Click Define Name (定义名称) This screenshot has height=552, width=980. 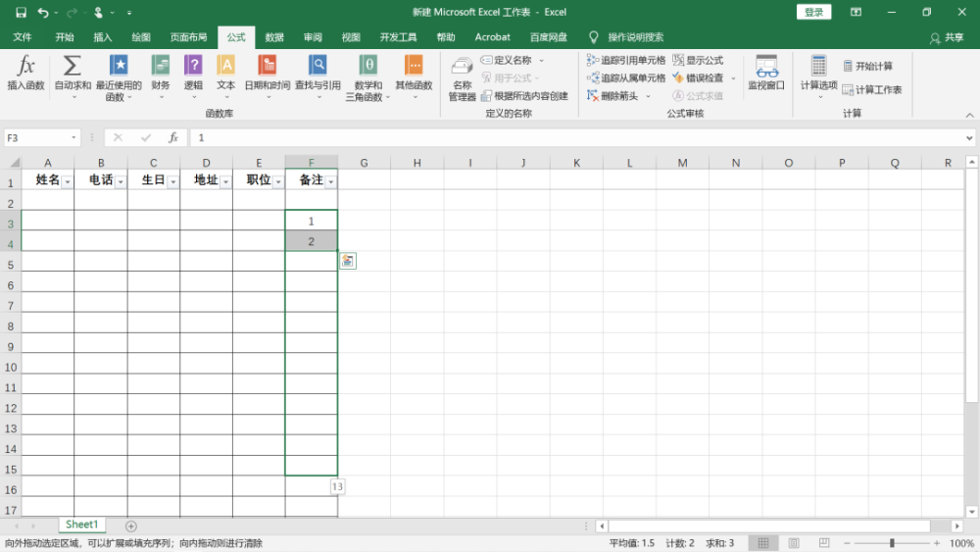click(x=507, y=60)
